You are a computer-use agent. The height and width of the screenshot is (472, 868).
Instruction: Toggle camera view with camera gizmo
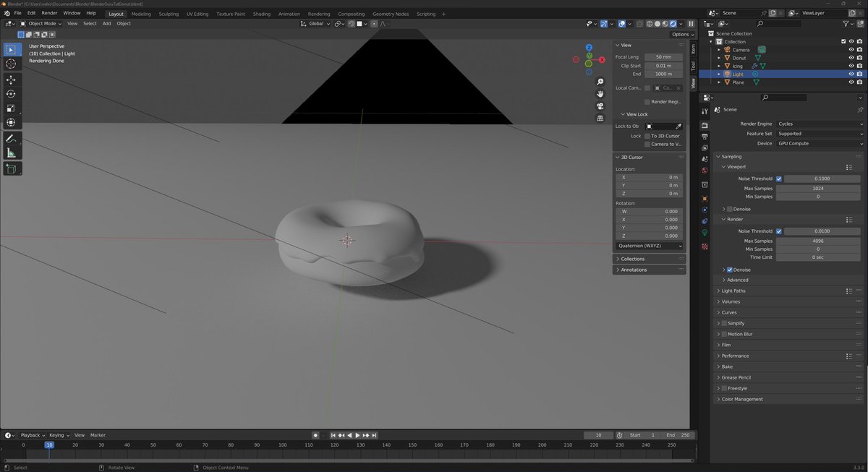(x=600, y=106)
